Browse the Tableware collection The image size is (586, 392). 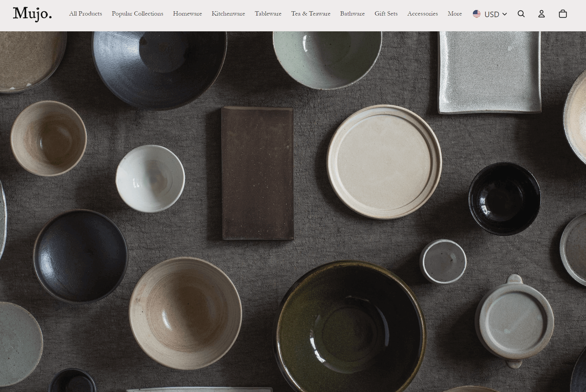tap(268, 14)
